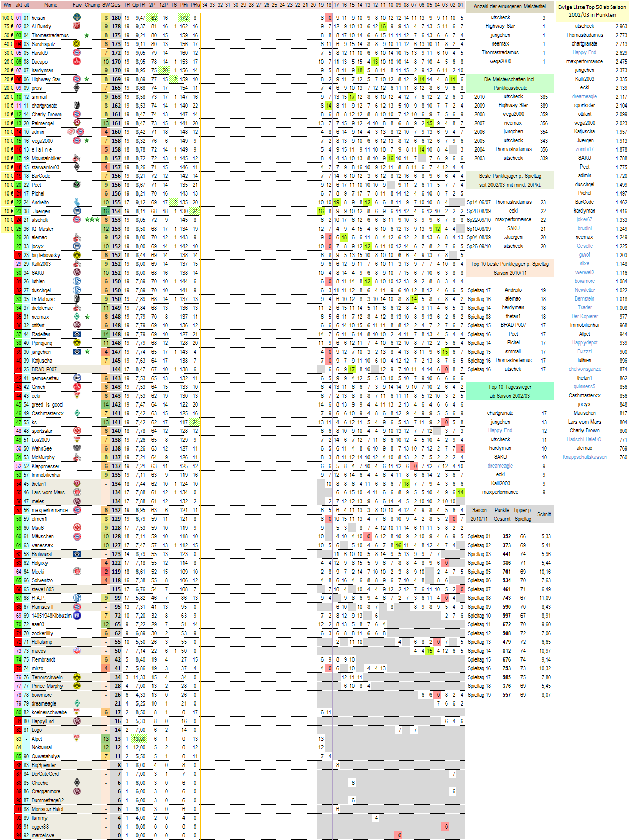629x840 pixels.
Task: Click player name 'zockerlilly'
Action: [42, 633]
